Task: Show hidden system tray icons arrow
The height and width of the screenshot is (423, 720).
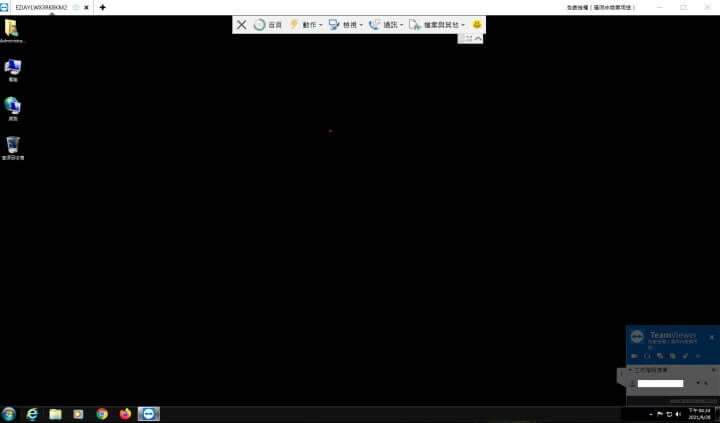Action: coord(651,414)
